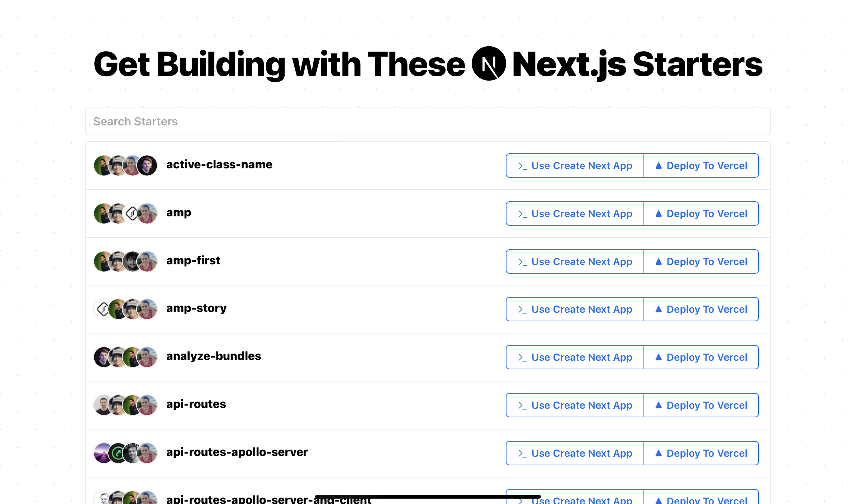The image size is (856, 504).
Task: Use Create Next App for analyze-bundles
Action: [x=575, y=357]
